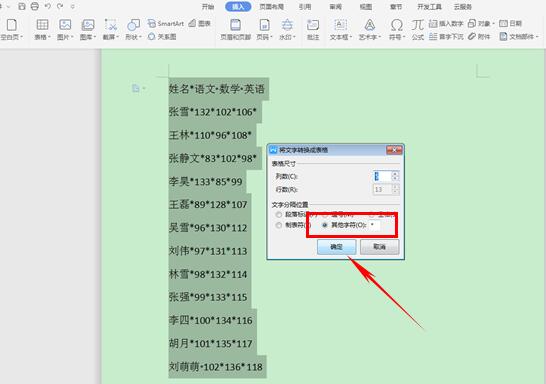This screenshot has width=546, height=384.
Task: Switch to the 审阅 tab
Action: pos(336,7)
